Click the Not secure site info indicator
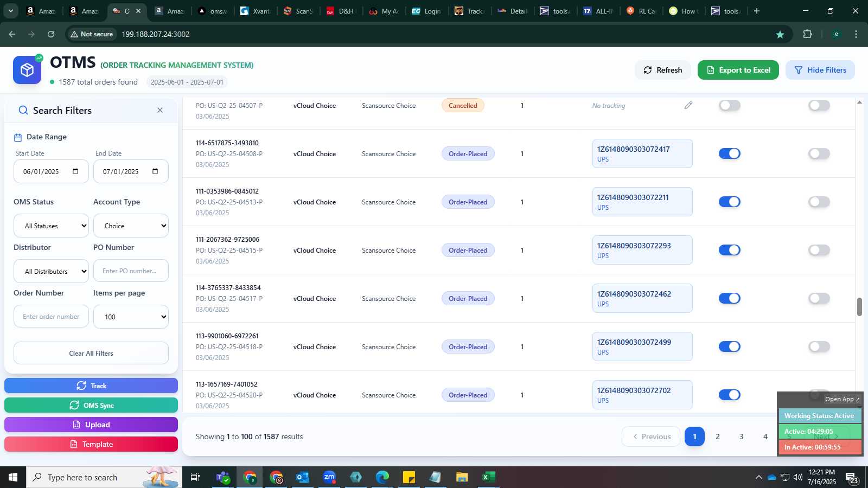This screenshot has height=488, width=868. pos(92,34)
